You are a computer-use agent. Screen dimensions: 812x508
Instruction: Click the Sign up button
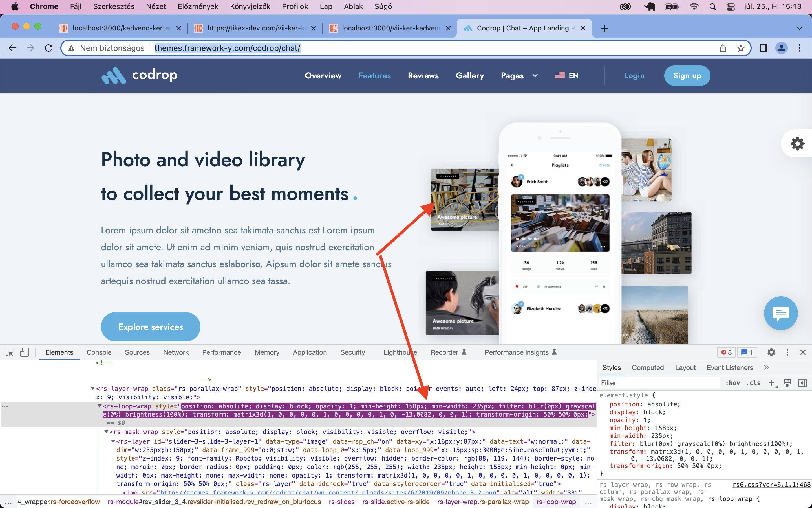687,76
